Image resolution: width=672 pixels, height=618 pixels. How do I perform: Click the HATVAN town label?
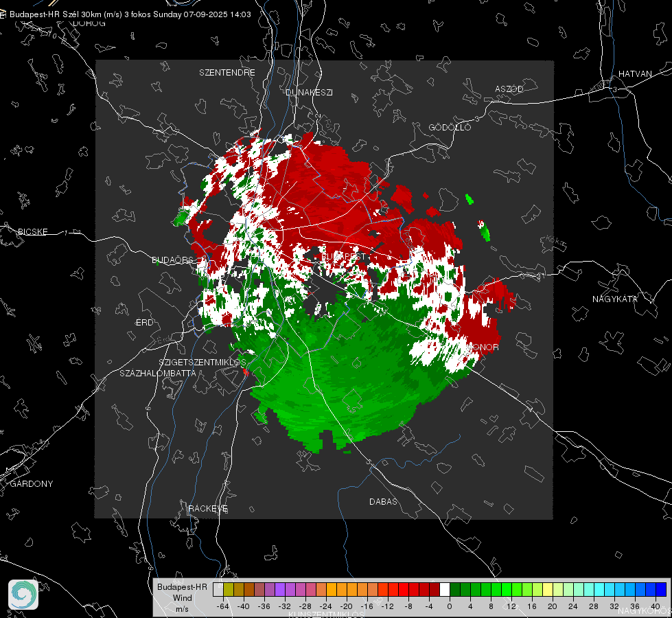(635, 74)
